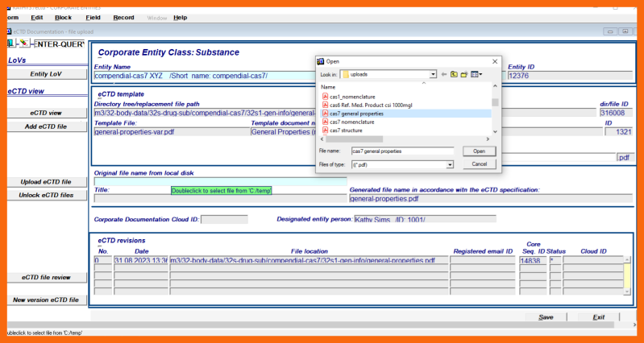Screen dimensions: 644x343
Task: Click PDF icon of cas7 nomenclature
Action: click(x=325, y=122)
